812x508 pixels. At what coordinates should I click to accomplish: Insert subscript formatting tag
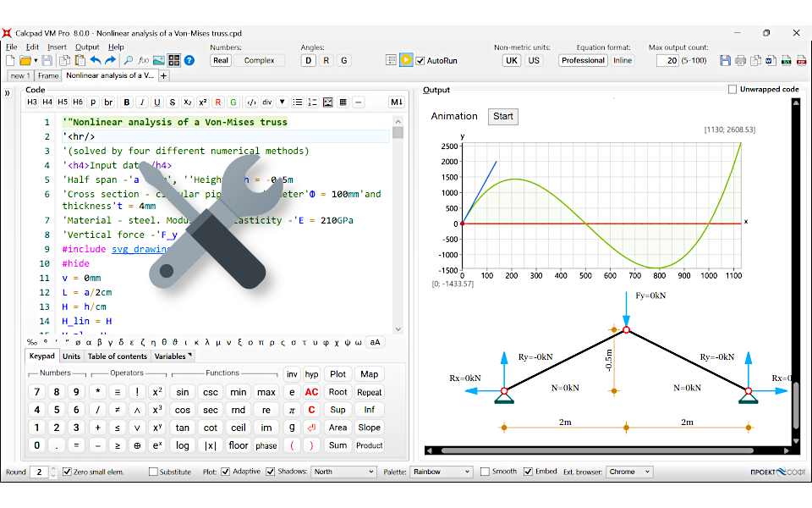click(188, 102)
